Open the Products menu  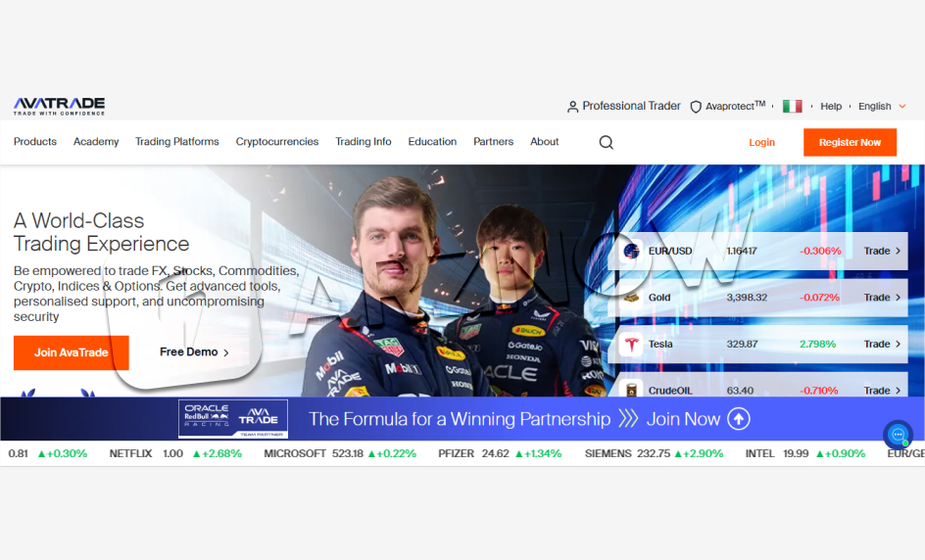click(x=35, y=142)
